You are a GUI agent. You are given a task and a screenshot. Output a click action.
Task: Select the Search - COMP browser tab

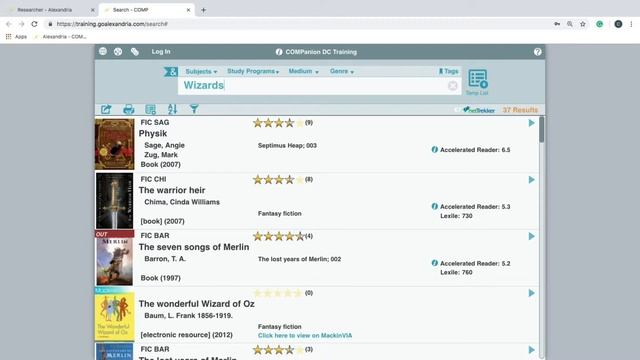(x=147, y=10)
